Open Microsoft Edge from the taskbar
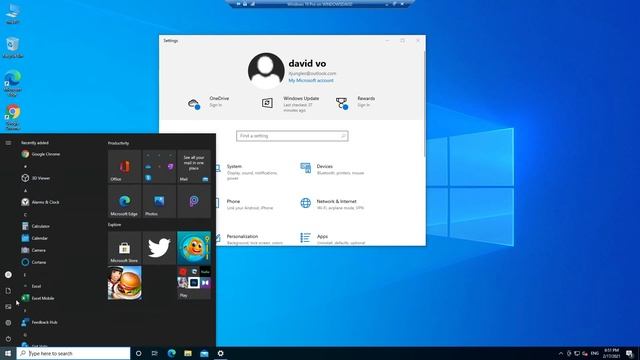 pos(171,353)
